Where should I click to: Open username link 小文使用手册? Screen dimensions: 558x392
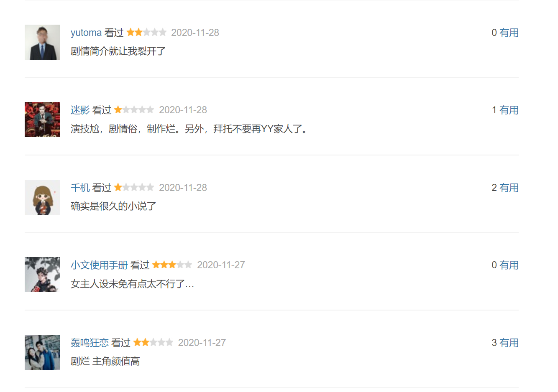pyautogui.click(x=99, y=265)
